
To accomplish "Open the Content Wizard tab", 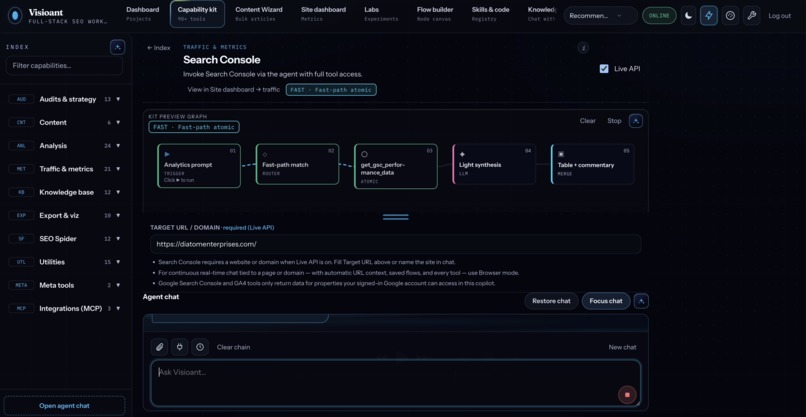I will click(259, 14).
